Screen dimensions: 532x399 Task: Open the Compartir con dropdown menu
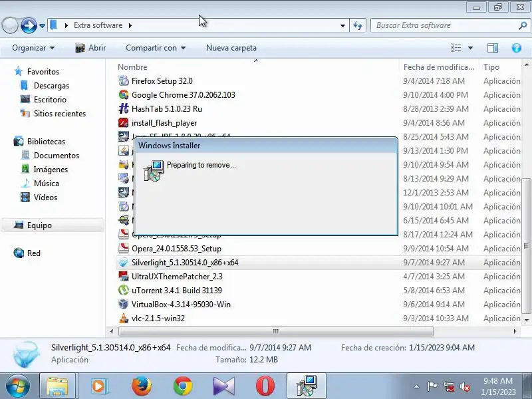click(156, 48)
